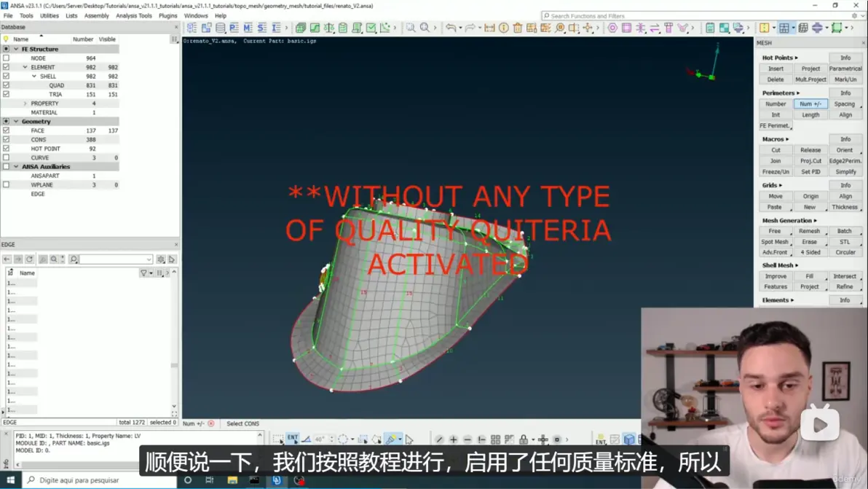Open the Assembly menu
Viewport: 868px width, 489px height.
pos(96,16)
